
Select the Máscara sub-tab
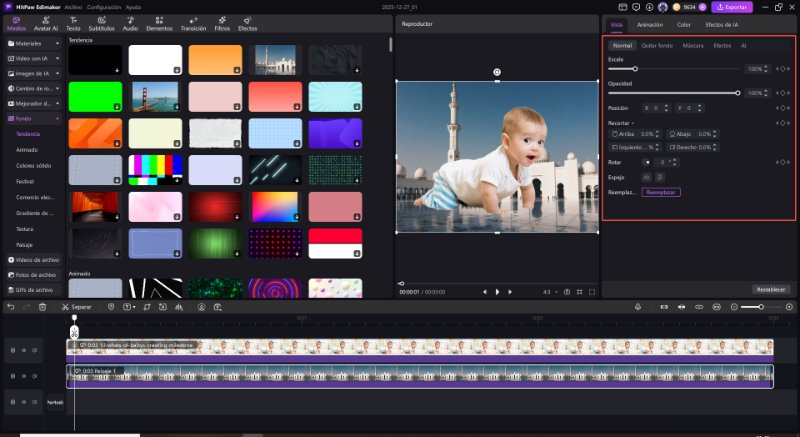pos(693,45)
